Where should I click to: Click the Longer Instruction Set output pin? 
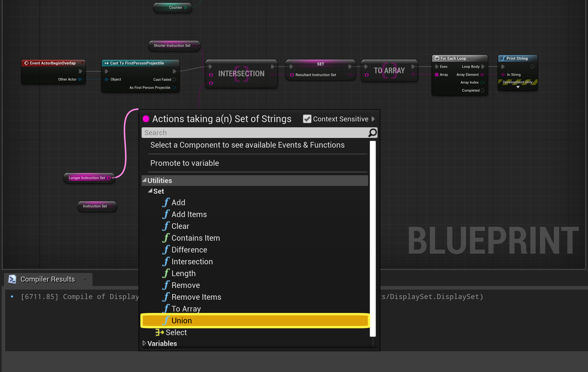[109, 178]
